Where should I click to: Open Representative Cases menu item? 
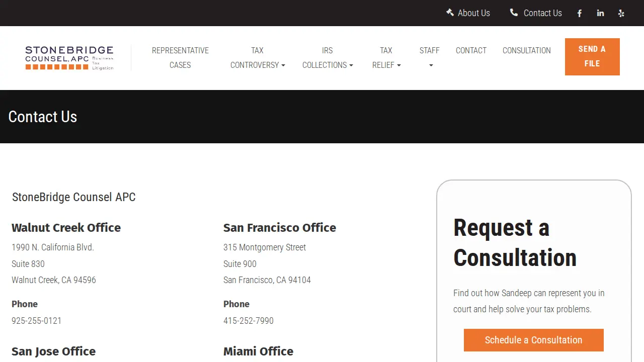tap(180, 58)
